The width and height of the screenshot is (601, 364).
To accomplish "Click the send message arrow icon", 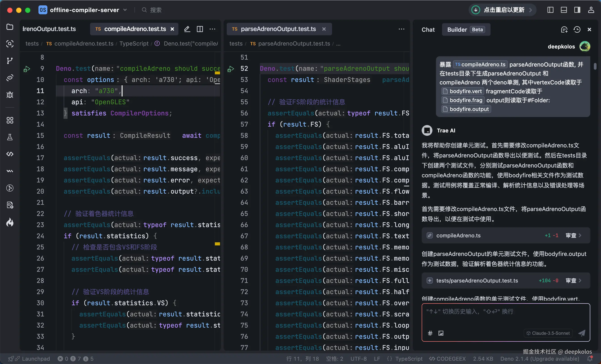I will tap(582, 333).
